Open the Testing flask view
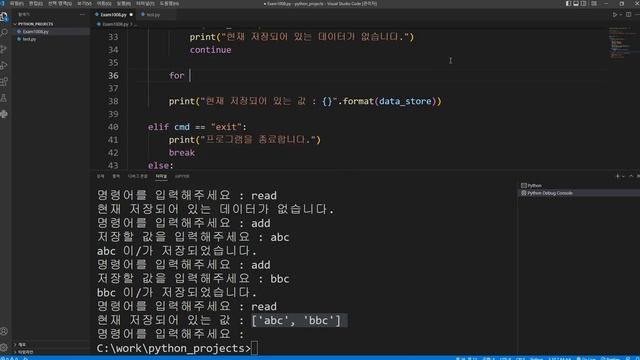This screenshot has width=640, height=360. (4, 98)
